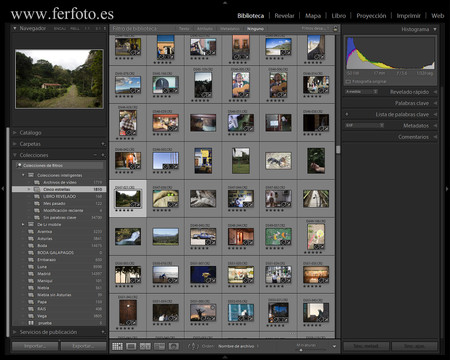The width and height of the screenshot is (450, 360).
Task: Select the Atributo library filter
Action: 205,29
